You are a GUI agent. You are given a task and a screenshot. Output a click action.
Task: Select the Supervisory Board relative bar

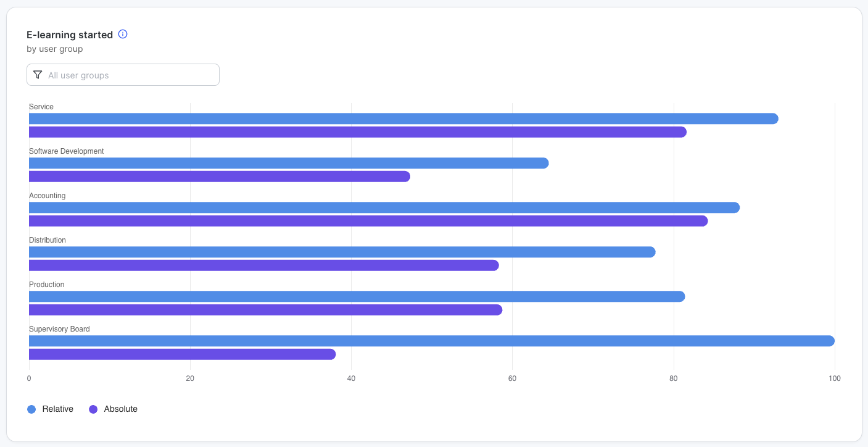(432, 341)
